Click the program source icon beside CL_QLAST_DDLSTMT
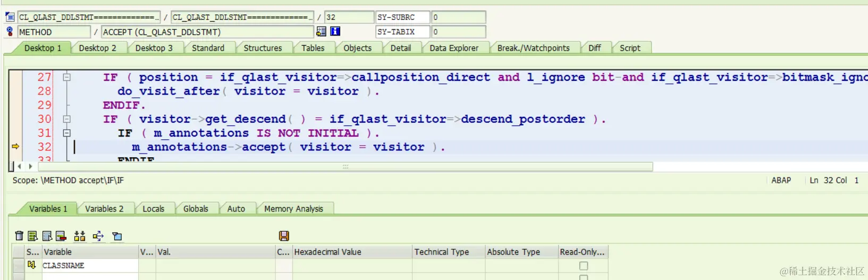The image size is (868, 280). [x=10, y=17]
